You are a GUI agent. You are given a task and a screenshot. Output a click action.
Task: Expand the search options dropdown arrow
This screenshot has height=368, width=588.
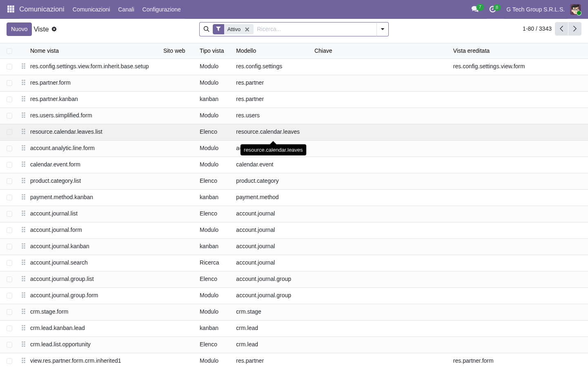[x=383, y=29]
